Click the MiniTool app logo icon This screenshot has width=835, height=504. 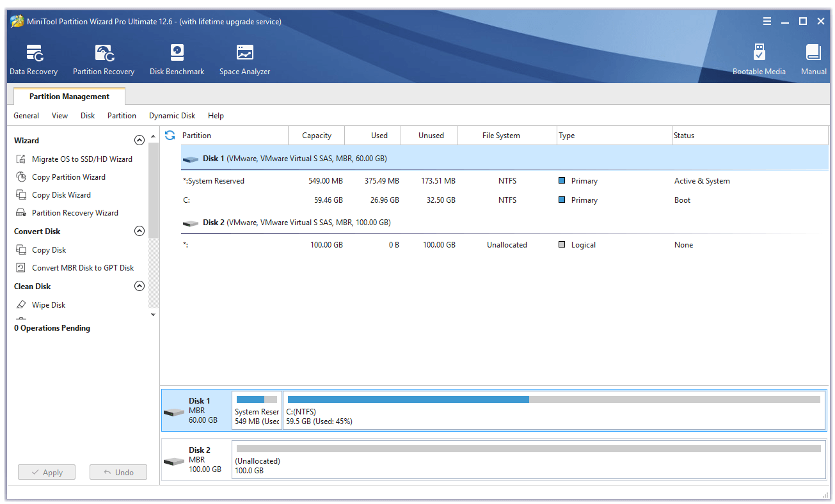coord(17,22)
